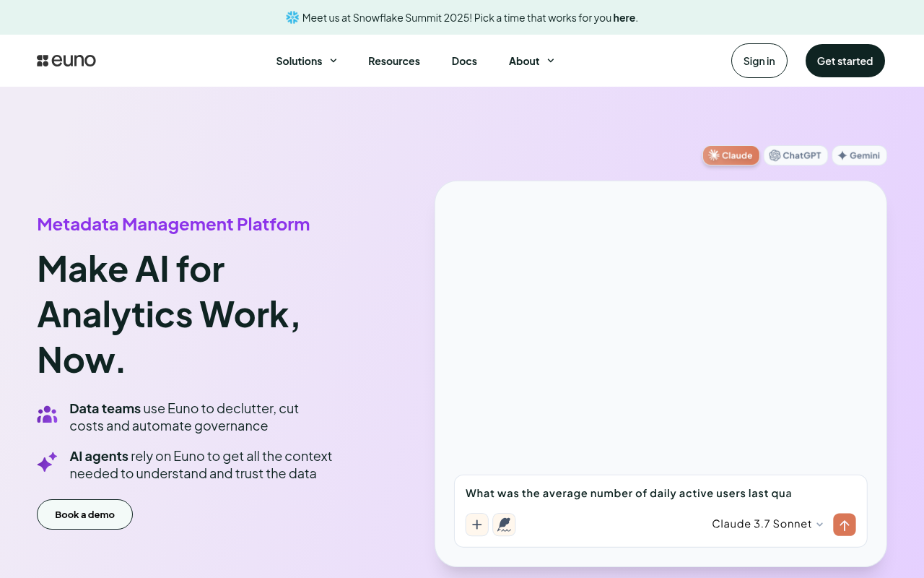This screenshot has width=924, height=578.
Task: Click the Gemini sparkle icon in its badge
Action: point(842,155)
